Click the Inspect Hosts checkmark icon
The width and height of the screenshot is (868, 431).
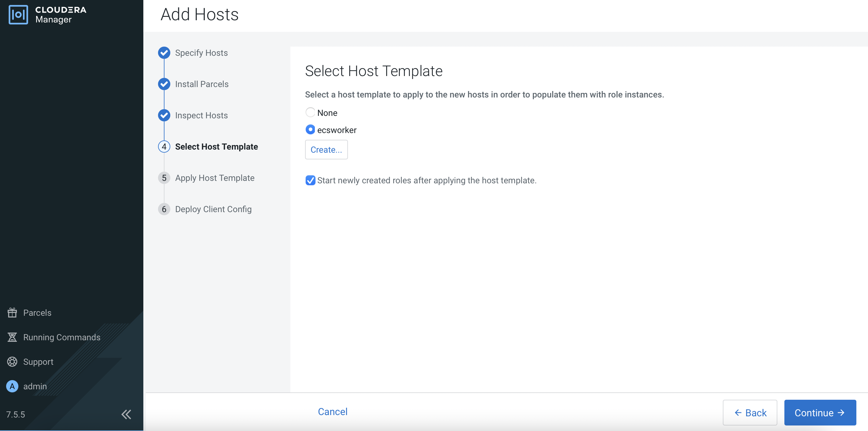click(164, 115)
